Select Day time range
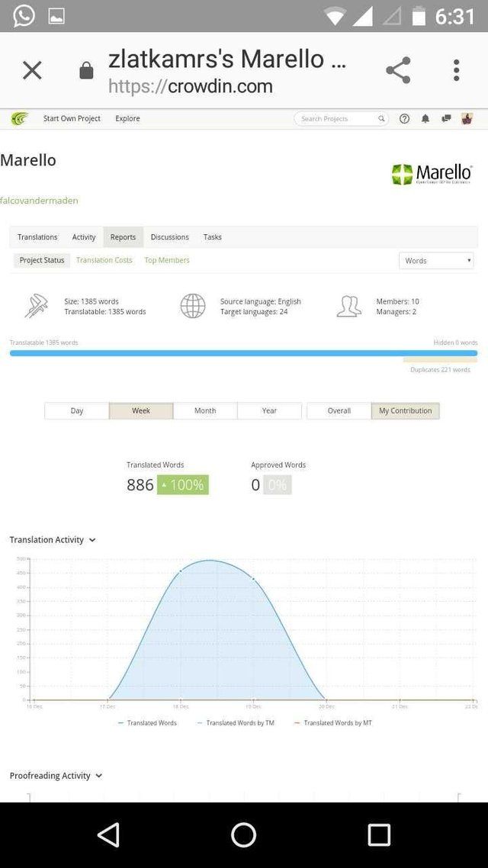 [77, 411]
